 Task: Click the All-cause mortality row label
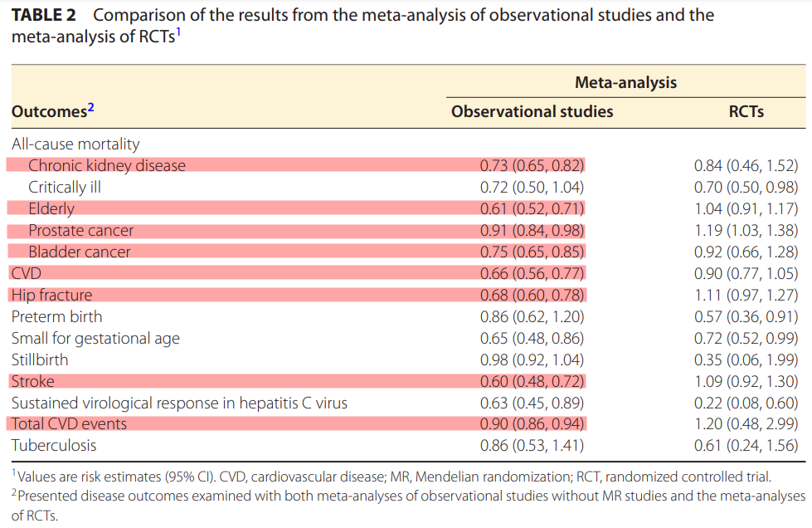(x=75, y=144)
